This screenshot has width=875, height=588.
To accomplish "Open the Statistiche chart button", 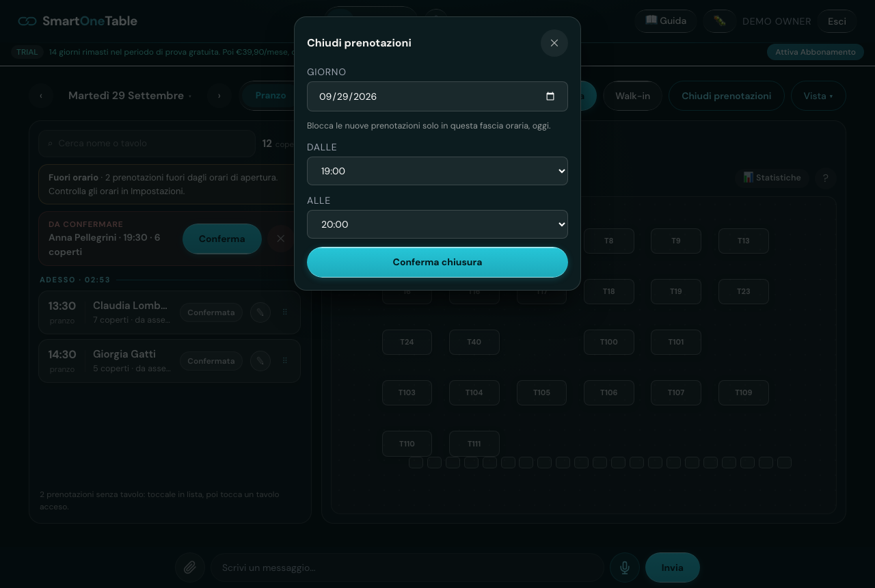I will tap(772, 178).
